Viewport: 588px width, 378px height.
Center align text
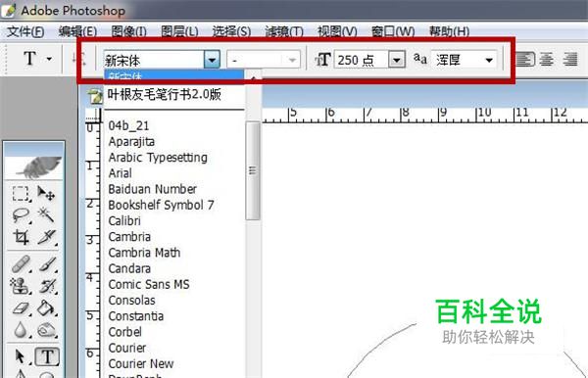point(547,59)
